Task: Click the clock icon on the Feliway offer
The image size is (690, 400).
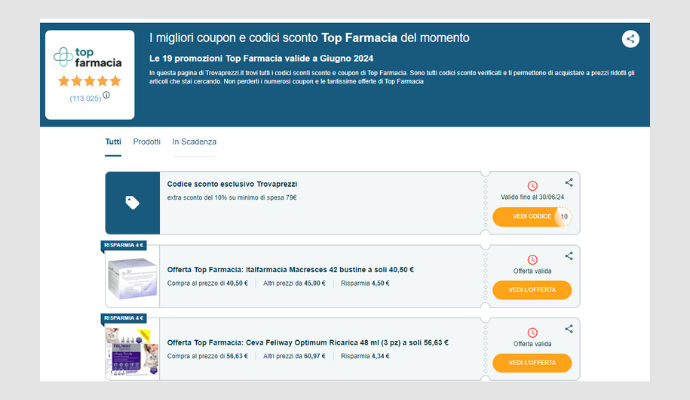Action: (532, 333)
